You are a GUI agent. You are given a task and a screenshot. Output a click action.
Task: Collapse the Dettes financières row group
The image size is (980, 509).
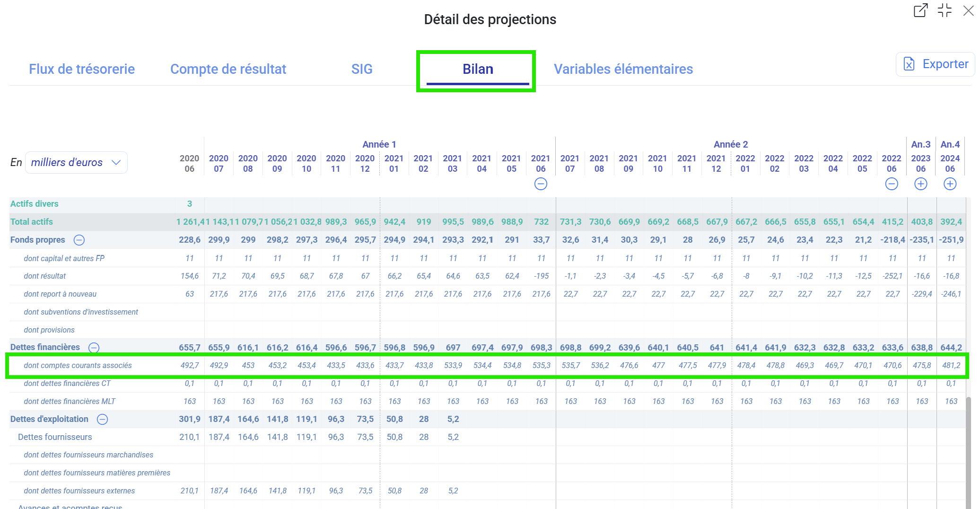[x=94, y=348]
